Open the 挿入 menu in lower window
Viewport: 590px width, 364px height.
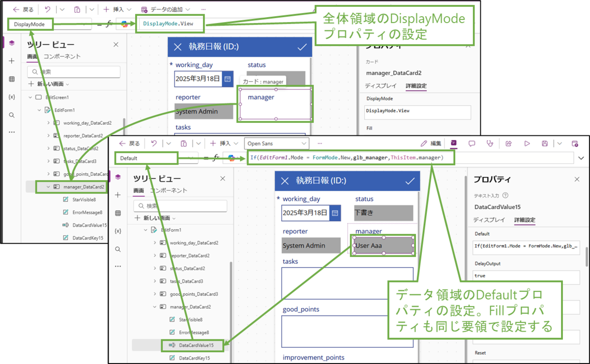point(224,143)
